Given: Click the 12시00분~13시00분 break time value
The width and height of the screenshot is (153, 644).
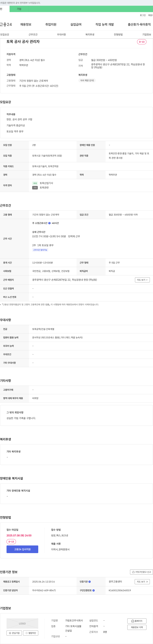Looking at the screenshot, I should [x=43, y=263].
